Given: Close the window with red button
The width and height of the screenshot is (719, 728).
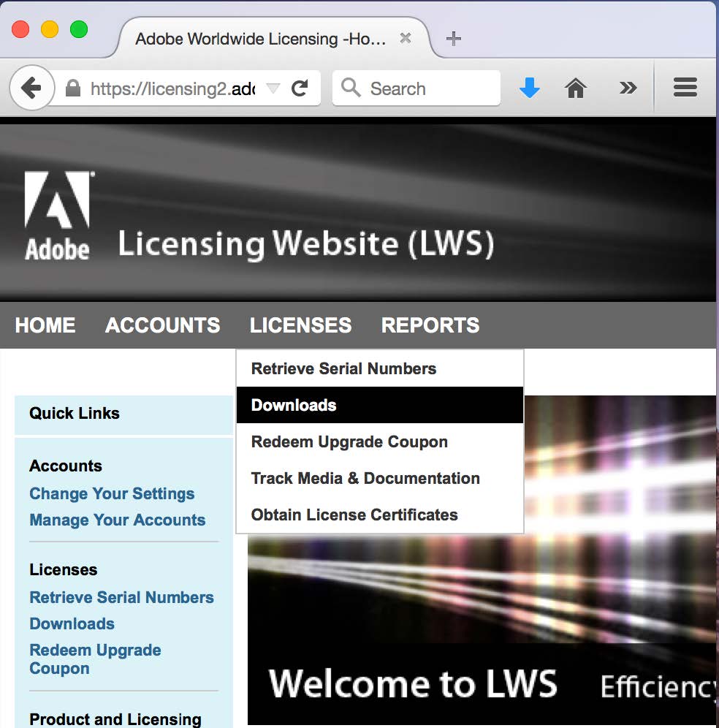Looking at the screenshot, I should (x=20, y=29).
